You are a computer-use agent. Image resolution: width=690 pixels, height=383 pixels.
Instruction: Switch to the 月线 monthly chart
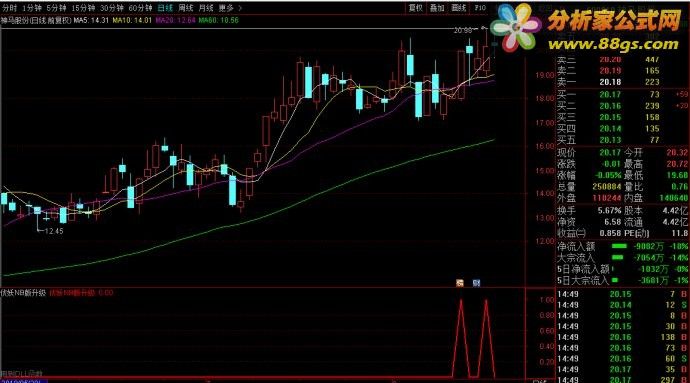(x=206, y=8)
